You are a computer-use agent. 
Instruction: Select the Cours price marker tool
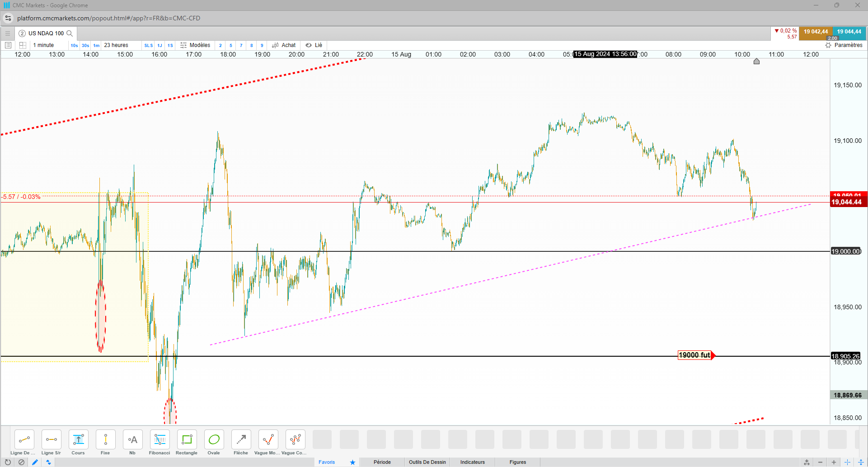tap(78, 443)
